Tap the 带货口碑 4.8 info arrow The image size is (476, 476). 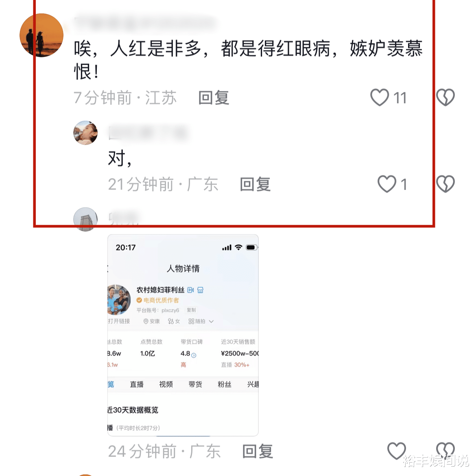click(x=194, y=355)
